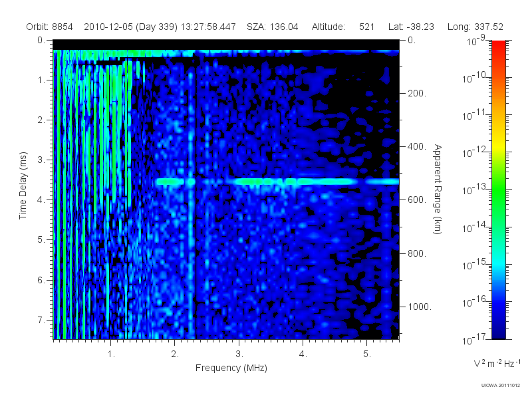Image resolution: width=532 pixels, height=399 pixels.
Task: Click the 'Altitude:' label
Action: point(329,27)
